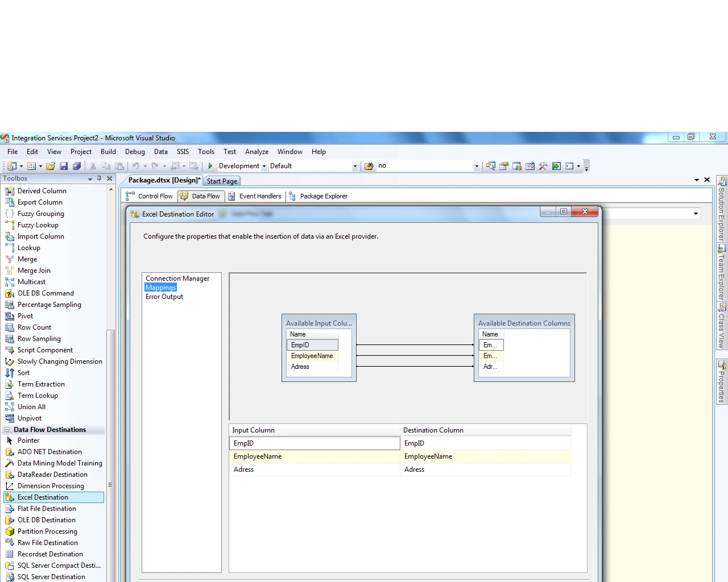Click the Save All toolbar icon
Screen dimensions: 728x582
[x=77, y=166]
